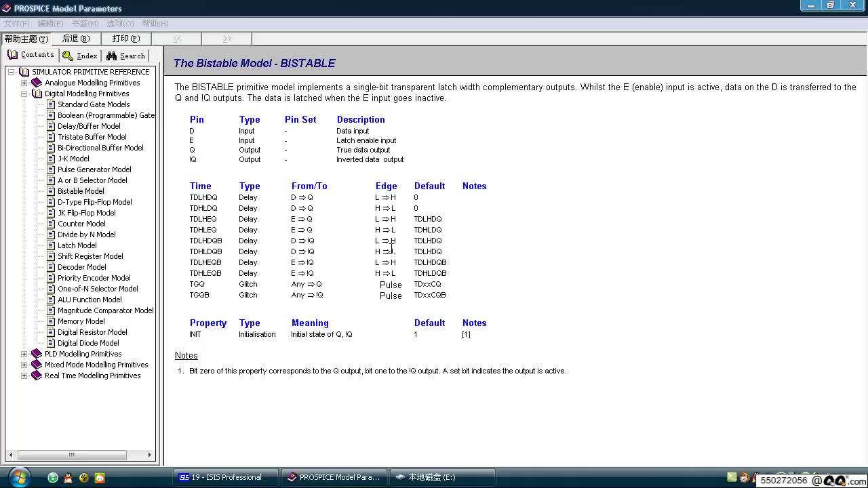Screen dimensions: 868x488
Task: Switch to the Search tab
Action: pos(125,56)
